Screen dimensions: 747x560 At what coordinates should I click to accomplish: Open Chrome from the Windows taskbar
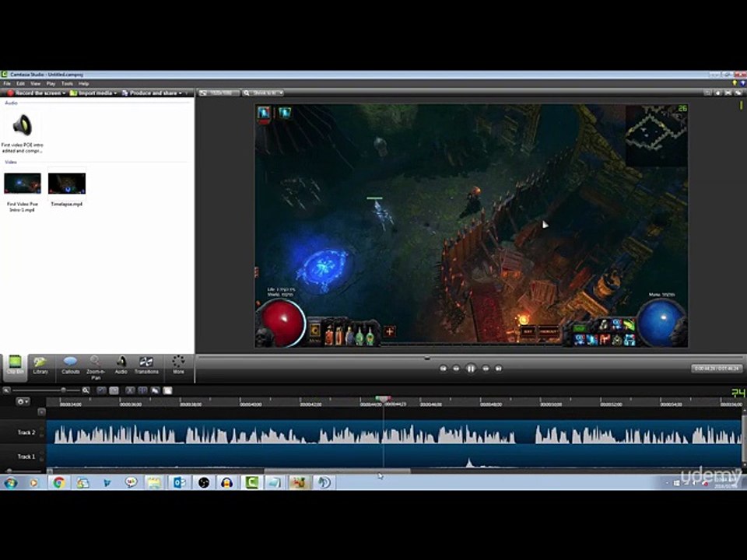click(58, 482)
